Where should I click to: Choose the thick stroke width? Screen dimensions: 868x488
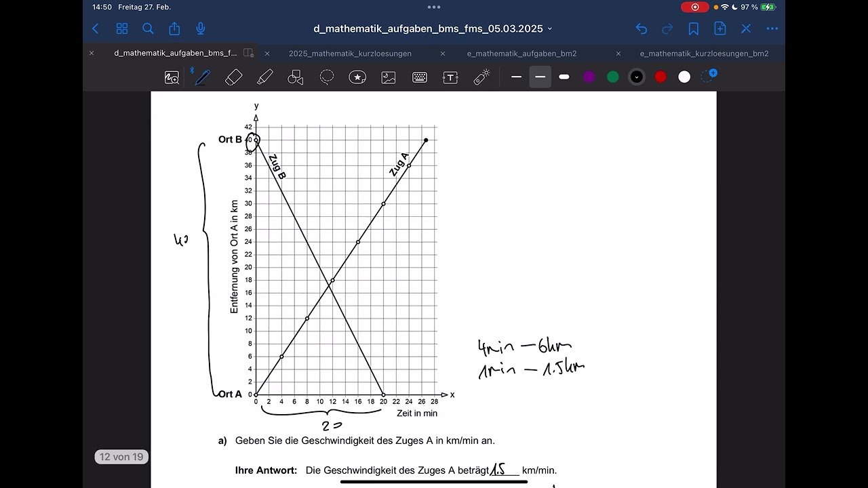click(x=564, y=77)
